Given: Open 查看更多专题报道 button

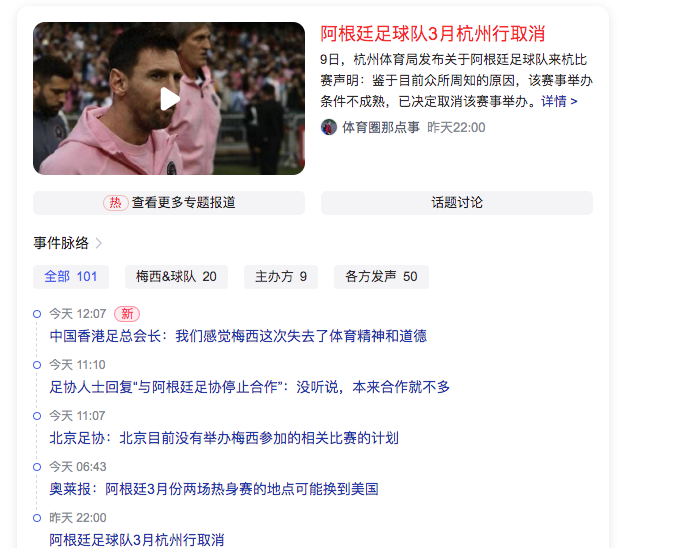Looking at the screenshot, I should click(x=169, y=203).
